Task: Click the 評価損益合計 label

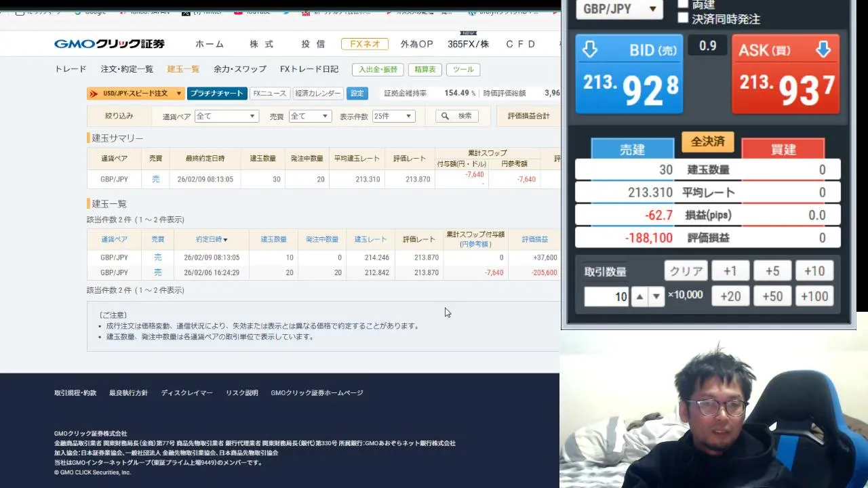Action: click(x=529, y=116)
